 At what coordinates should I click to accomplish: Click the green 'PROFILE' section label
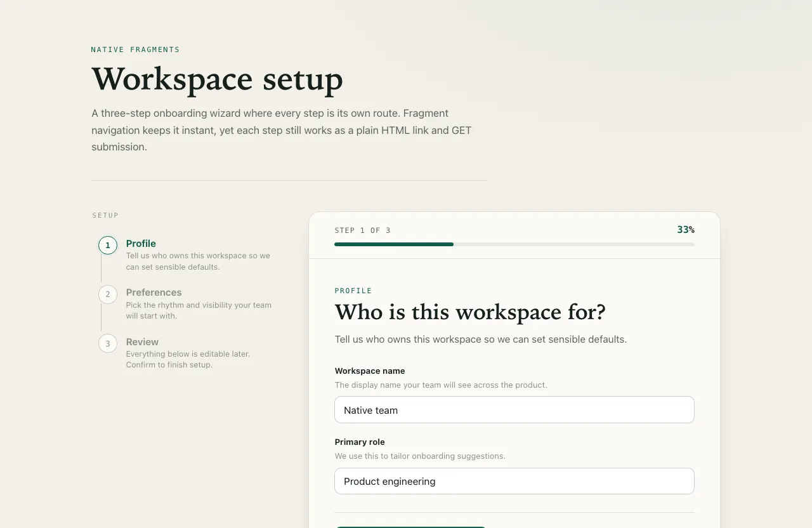click(x=353, y=291)
